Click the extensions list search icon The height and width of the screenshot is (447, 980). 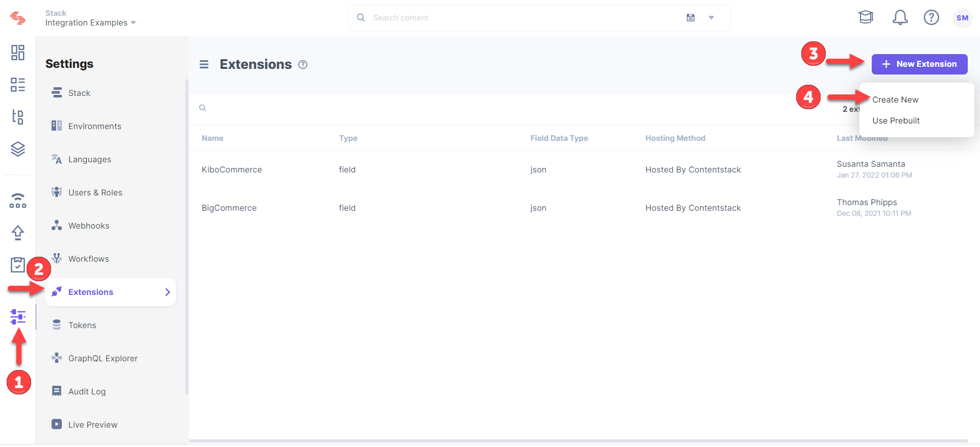[203, 108]
